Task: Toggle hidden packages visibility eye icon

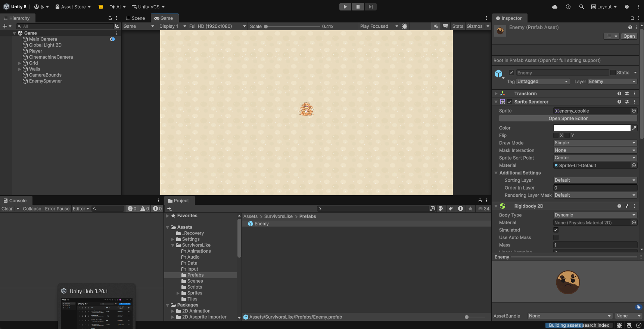Action: coord(483,209)
